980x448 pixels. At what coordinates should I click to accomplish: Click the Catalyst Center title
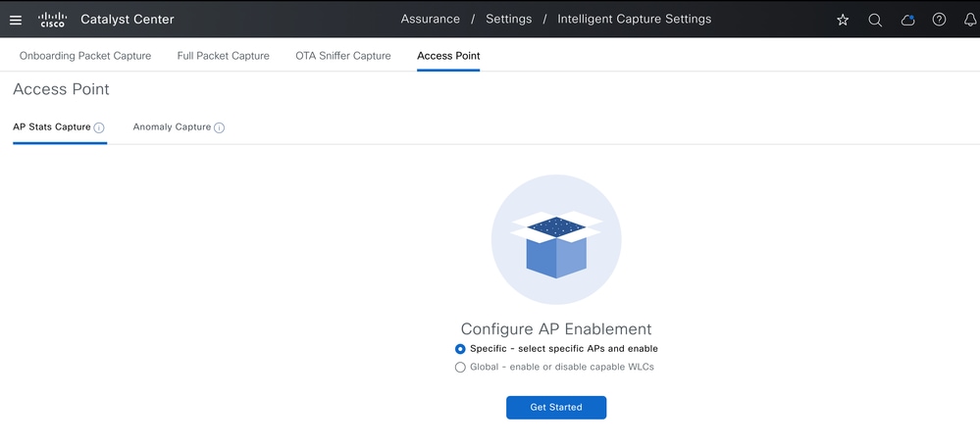tap(128, 20)
